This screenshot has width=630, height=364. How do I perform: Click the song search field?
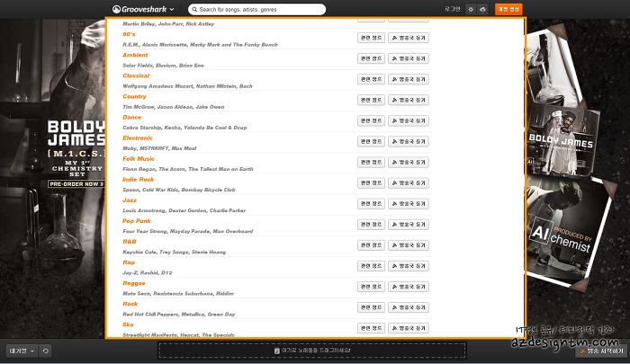tap(257, 9)
